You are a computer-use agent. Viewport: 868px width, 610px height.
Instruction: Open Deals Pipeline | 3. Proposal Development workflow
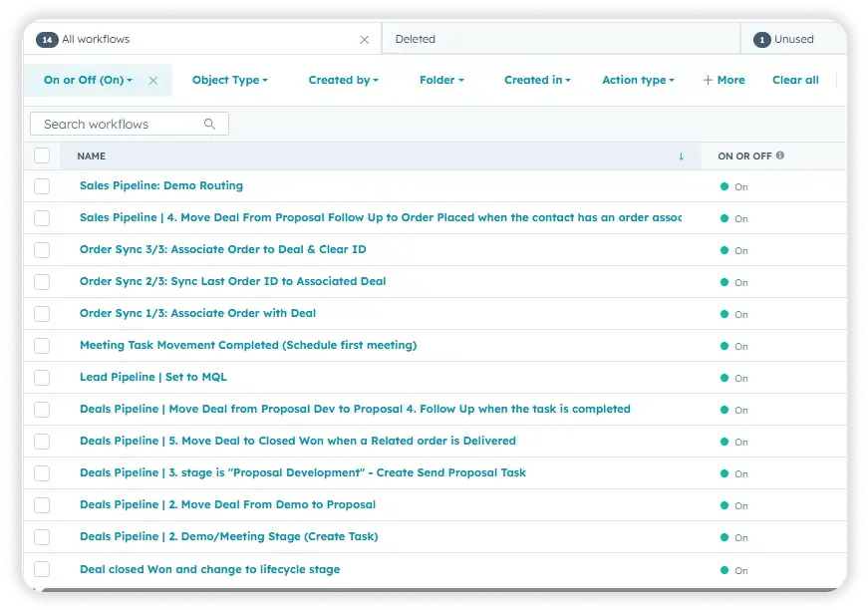coord(303,472)
